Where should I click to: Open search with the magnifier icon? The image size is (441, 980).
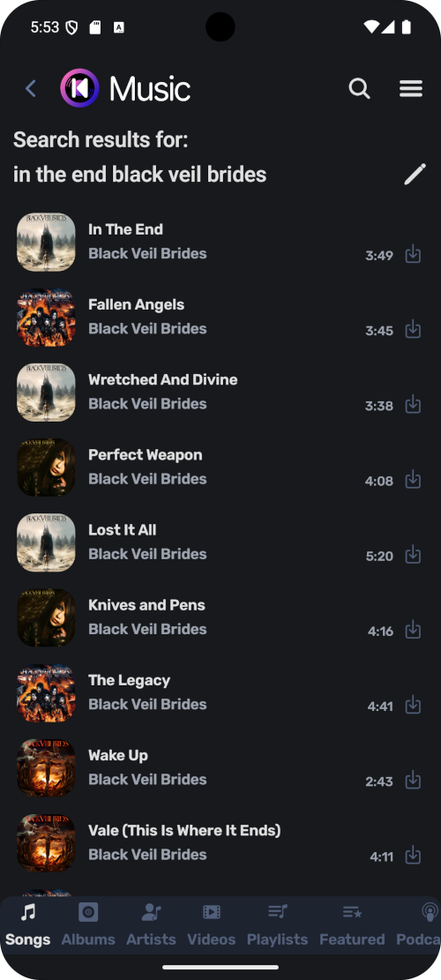coord(359,89)
